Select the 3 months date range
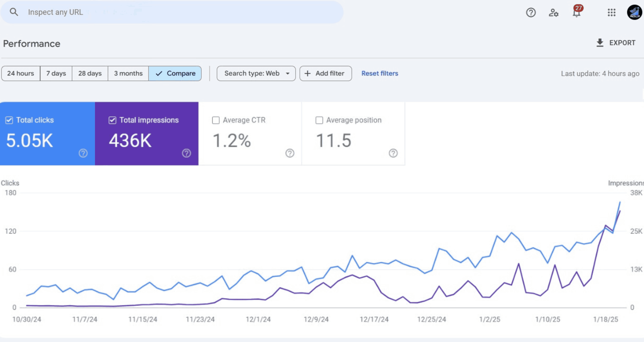The image size is (644, 342). [128, 73]
